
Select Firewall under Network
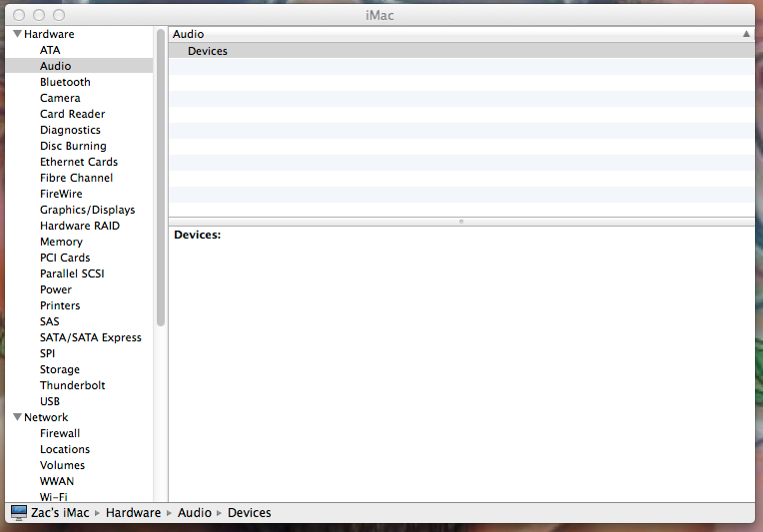click(x=60, y=433)
